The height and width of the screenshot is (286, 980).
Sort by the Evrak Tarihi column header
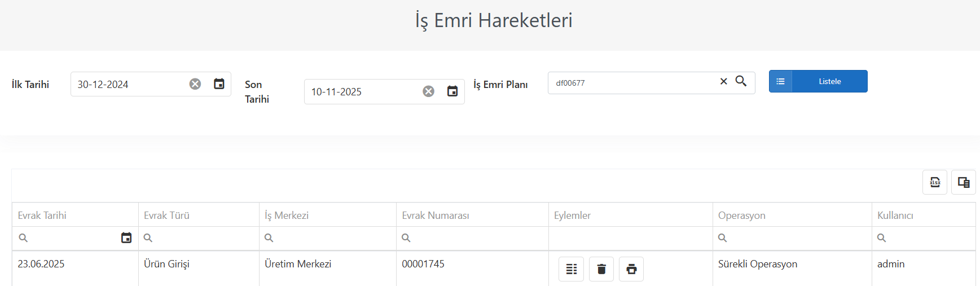[75, 215]
